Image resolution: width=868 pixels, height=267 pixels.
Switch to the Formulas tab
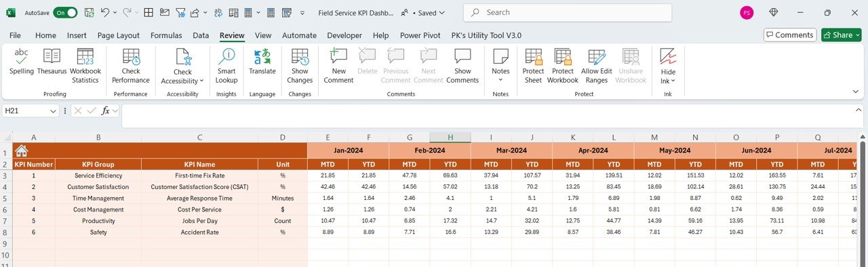[x=166, y=35]
